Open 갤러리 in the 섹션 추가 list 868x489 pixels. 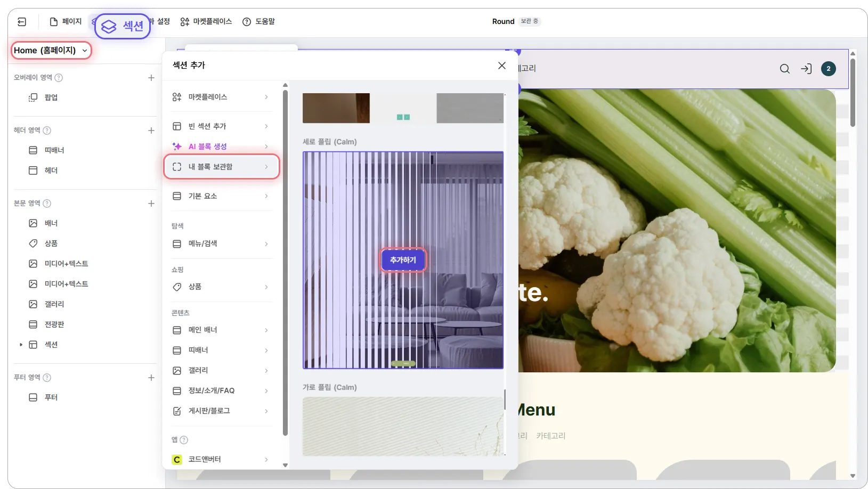point(221,370)
